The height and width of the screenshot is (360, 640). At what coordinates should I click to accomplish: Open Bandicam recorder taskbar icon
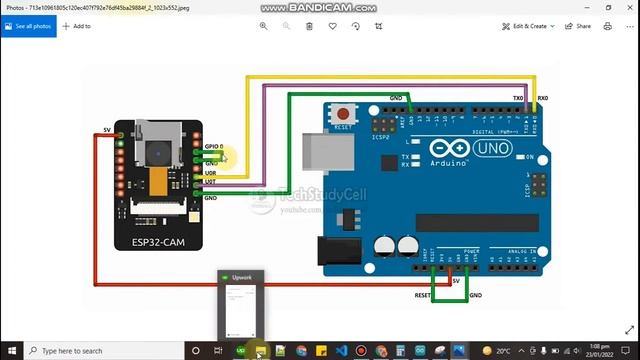click(361, 351)
